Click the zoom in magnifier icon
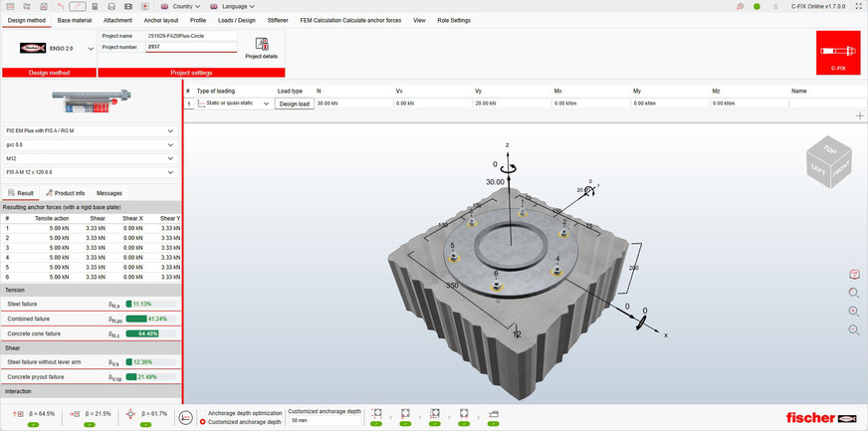 (x=854, y=312)
